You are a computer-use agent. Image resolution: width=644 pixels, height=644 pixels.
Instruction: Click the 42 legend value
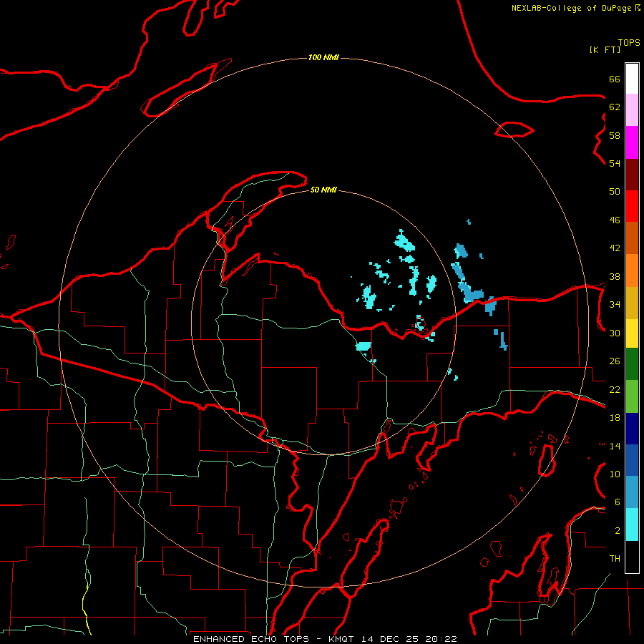[x=615, y=248]
